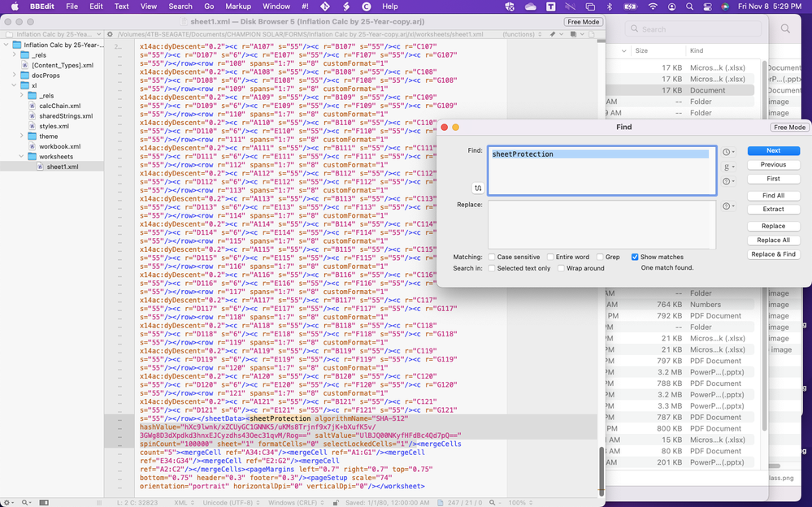Select styles.xml in the file tree
This screenshot has height=507, width=812.
54,126
